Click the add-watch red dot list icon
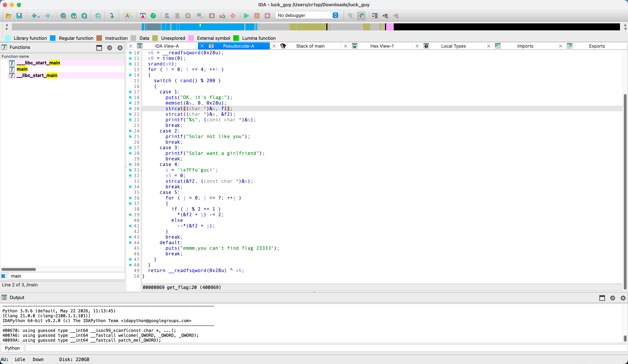The width and height of the screenshot is (628, 364). click(385, 16)
